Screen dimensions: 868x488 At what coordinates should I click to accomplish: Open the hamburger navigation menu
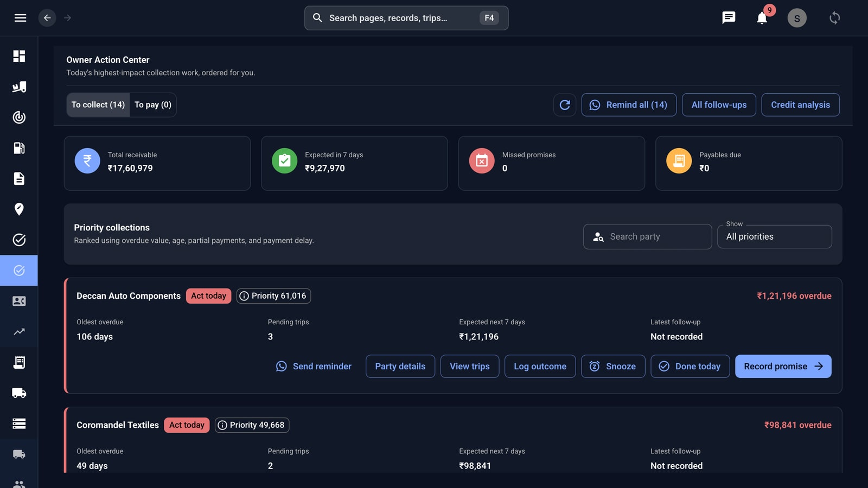pyautogui.click(x=20, y=18)
